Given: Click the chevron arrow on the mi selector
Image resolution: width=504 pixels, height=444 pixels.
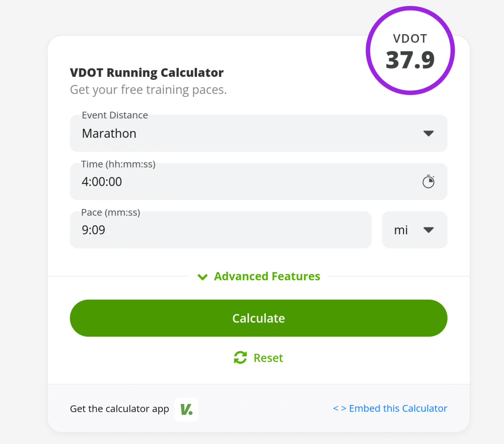Looking at the screenshot, I should [x=429, y=230].
